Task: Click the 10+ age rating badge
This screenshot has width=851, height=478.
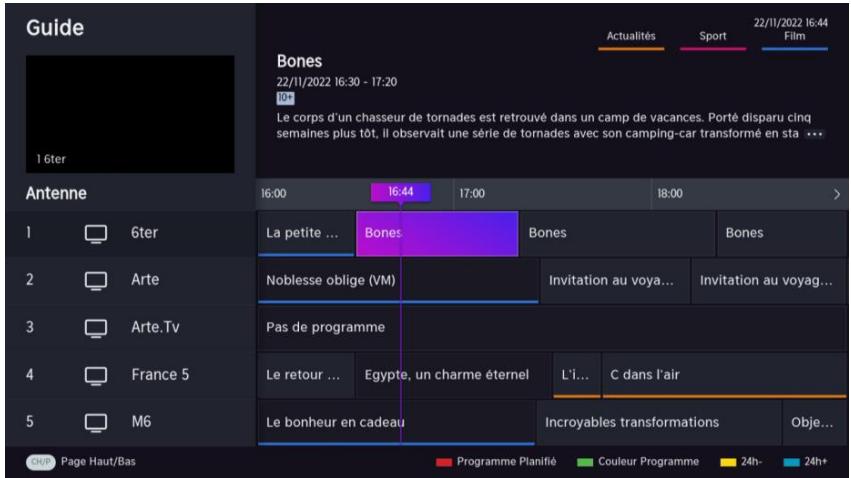Action: pos(285,98)
